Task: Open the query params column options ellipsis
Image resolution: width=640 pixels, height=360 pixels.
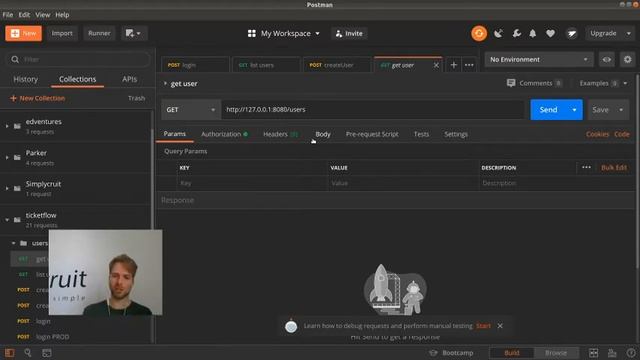Action: 586,168
